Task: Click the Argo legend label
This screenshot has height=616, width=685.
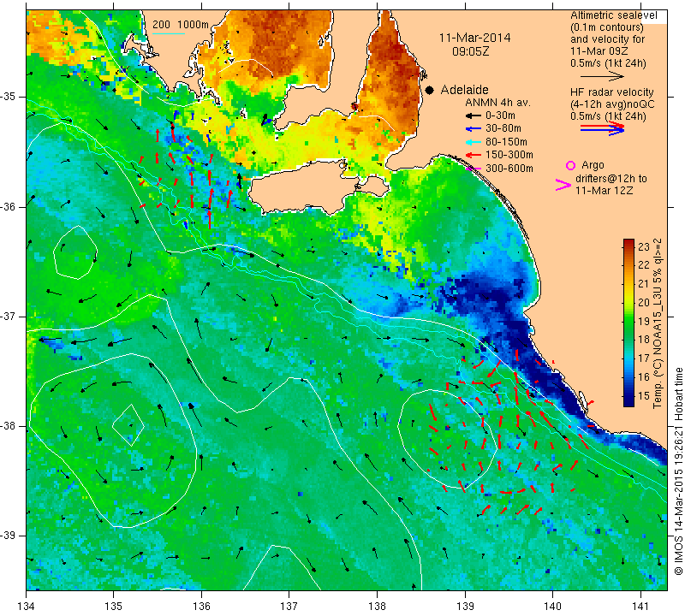Action: pyautogui.click(x=593, y=165)
